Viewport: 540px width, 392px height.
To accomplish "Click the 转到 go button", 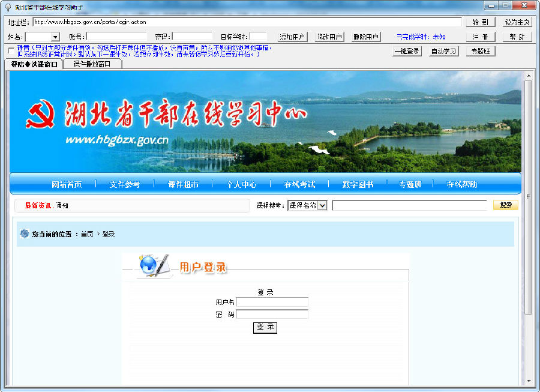I will [481, 22].
